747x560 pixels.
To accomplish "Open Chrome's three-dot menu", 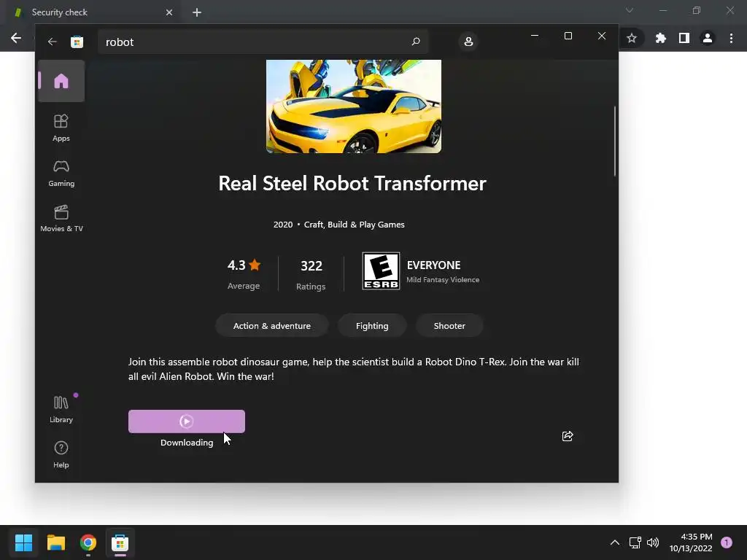I will coord(731,38).
